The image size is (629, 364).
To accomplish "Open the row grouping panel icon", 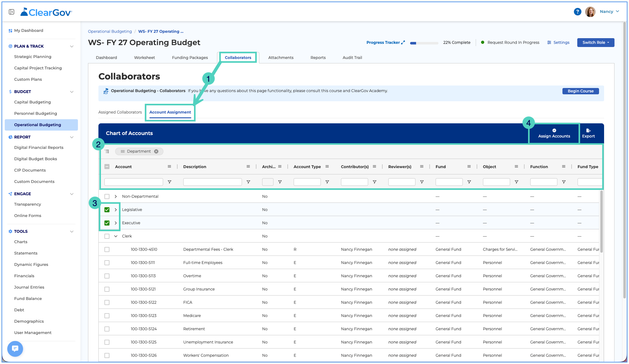I will point(107,151).
